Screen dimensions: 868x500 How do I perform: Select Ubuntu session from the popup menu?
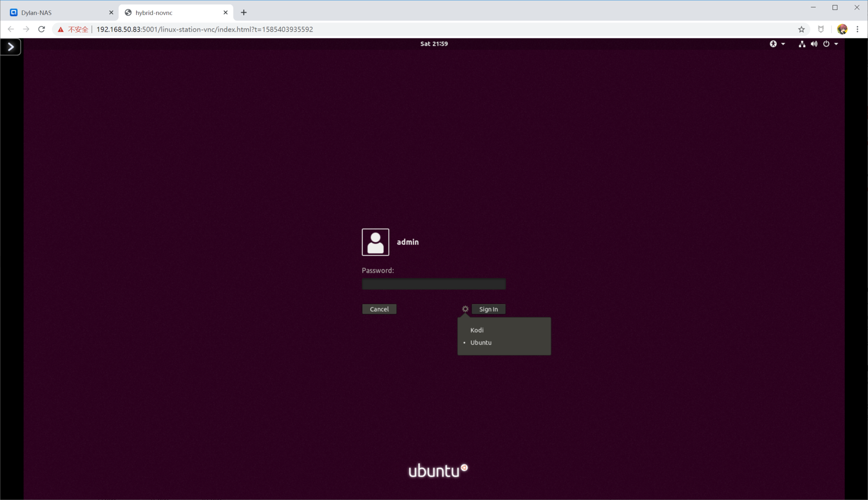(x=481, y=343)
